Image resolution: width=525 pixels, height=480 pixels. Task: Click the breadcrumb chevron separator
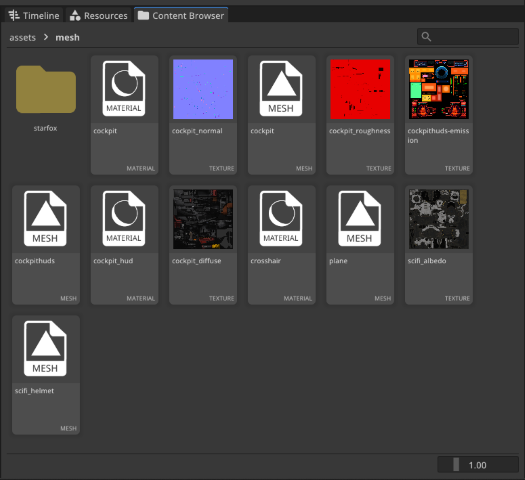[46, 37]
